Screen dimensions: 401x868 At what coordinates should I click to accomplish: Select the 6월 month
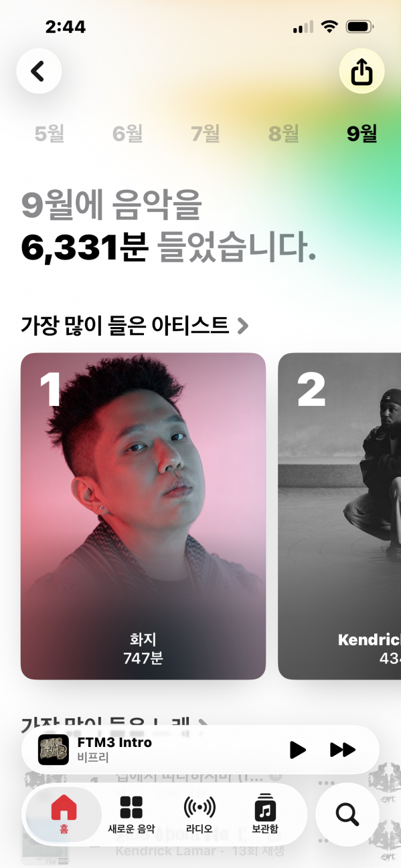tap(127, 134)
